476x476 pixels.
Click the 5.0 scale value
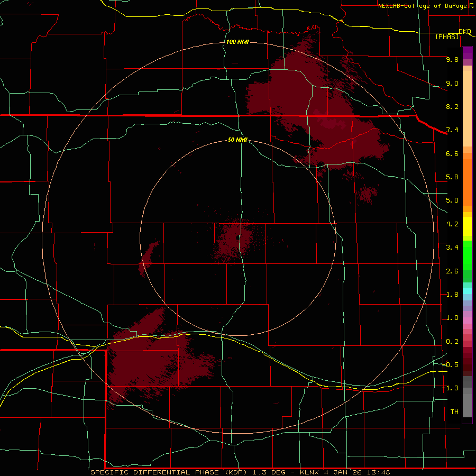coord(452,200)
